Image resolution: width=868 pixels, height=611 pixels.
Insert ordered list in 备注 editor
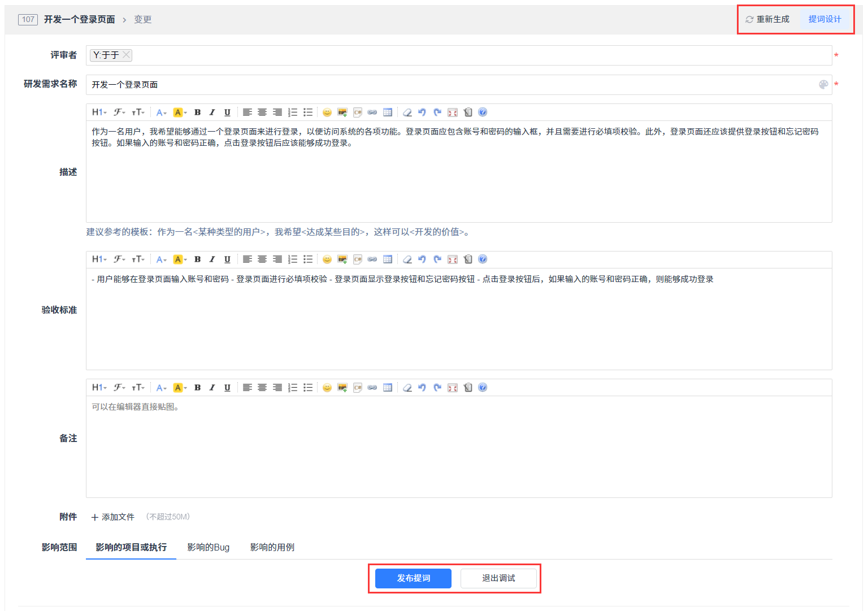click(293, 388)
